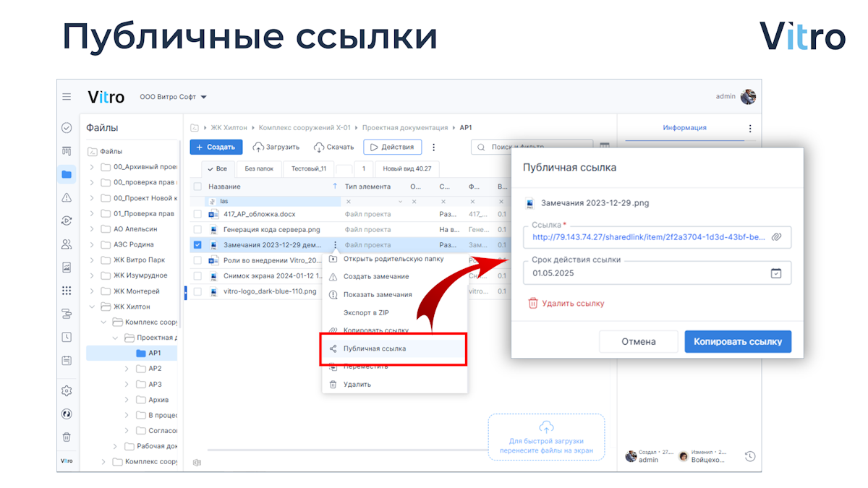The image size is (868, 488).
Task: Click the admin user avatar
Action: click(749, 97)
